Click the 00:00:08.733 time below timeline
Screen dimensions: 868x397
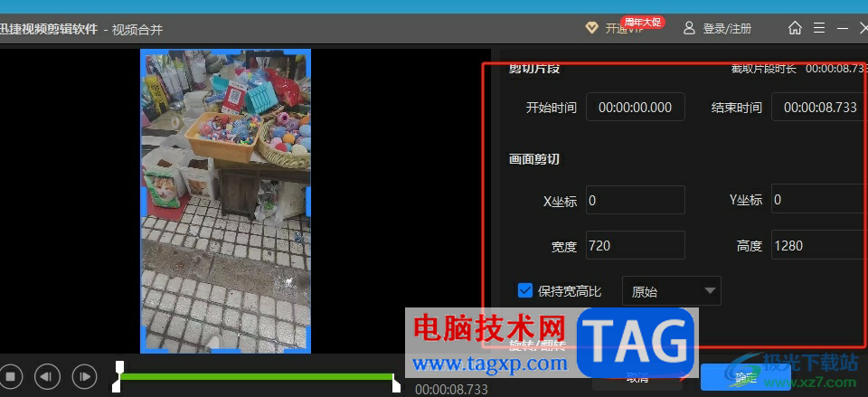[x=451, y=390]
